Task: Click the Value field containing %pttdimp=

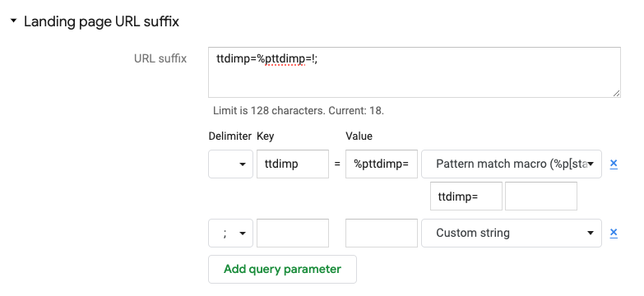Action: click(382, 164)
